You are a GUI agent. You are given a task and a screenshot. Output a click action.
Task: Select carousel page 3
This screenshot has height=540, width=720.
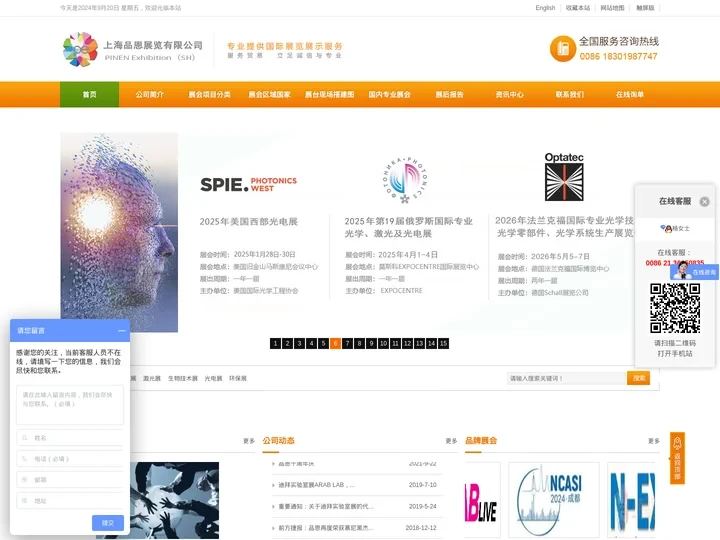pos(299,343)
